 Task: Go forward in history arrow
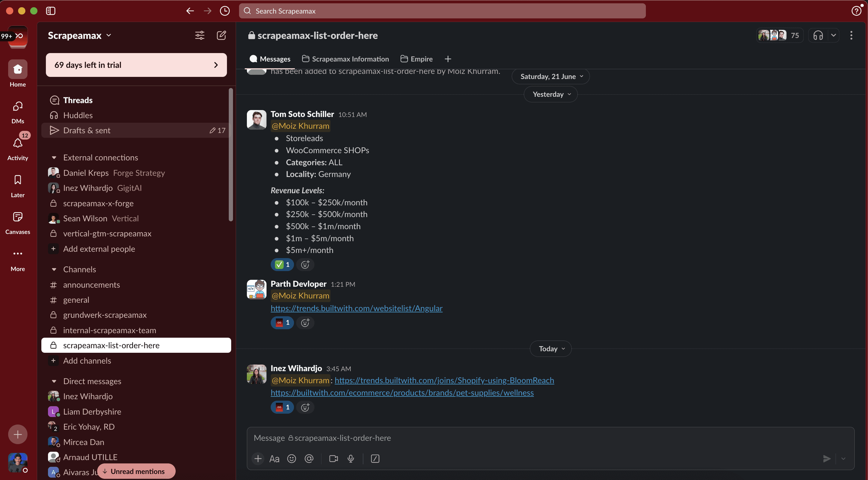(208, 11)
